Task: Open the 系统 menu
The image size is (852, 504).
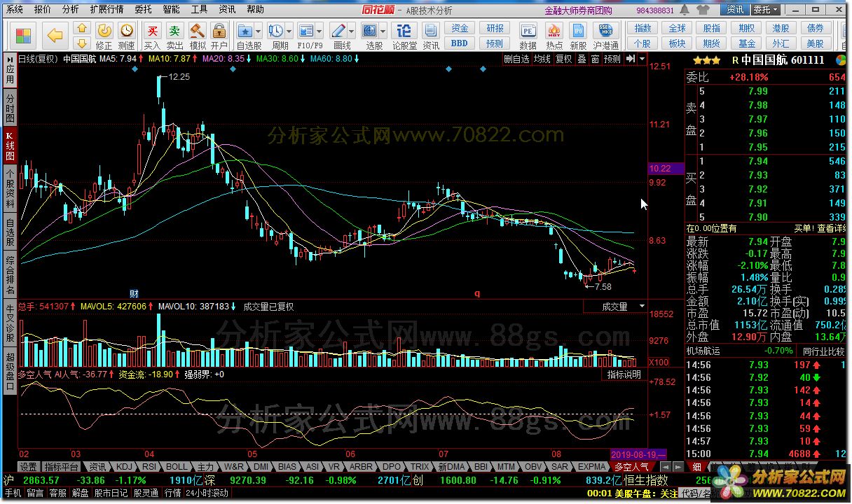Action: [x=15, y=9]
